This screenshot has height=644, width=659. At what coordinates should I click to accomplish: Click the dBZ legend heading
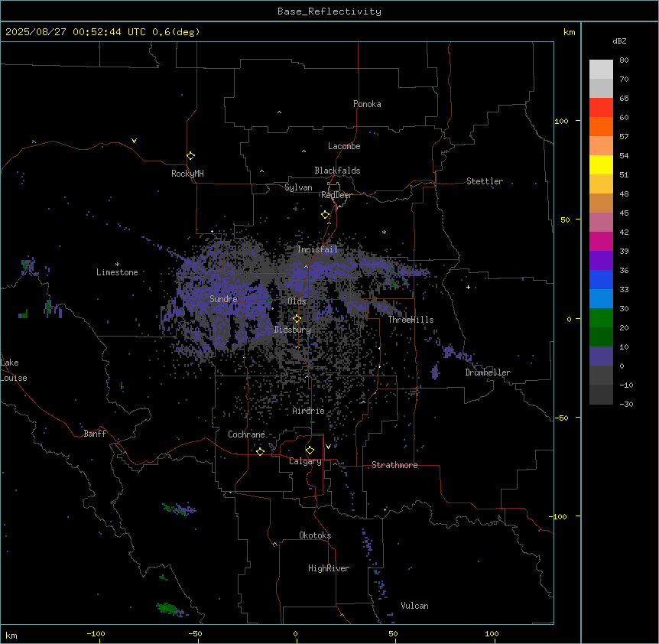click(x=619, y=41)
